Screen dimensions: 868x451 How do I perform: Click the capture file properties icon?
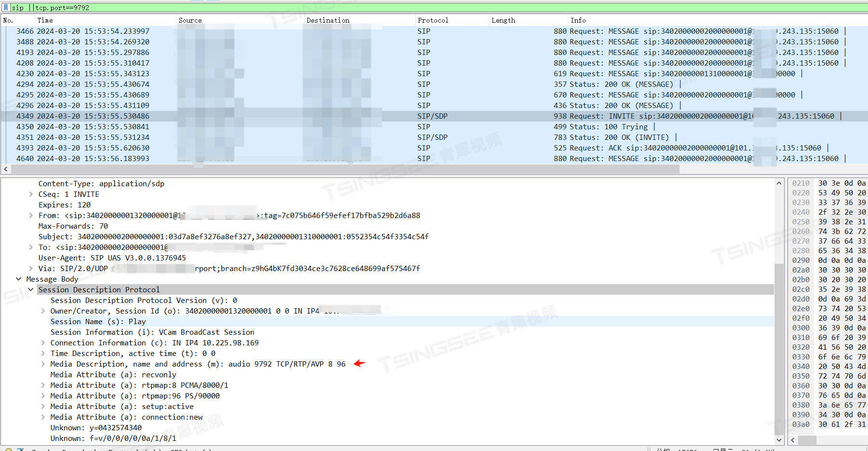[x=20, y=449]
